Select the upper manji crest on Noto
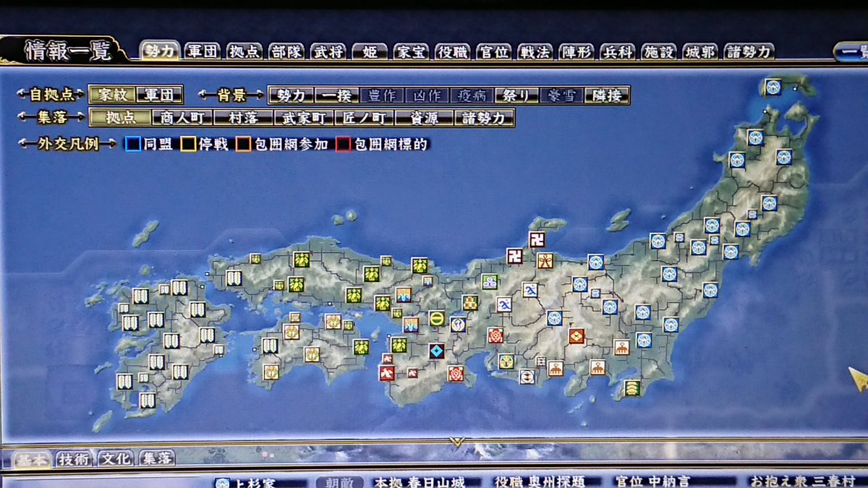Screen dimensions: 868x488 (537, 239)
